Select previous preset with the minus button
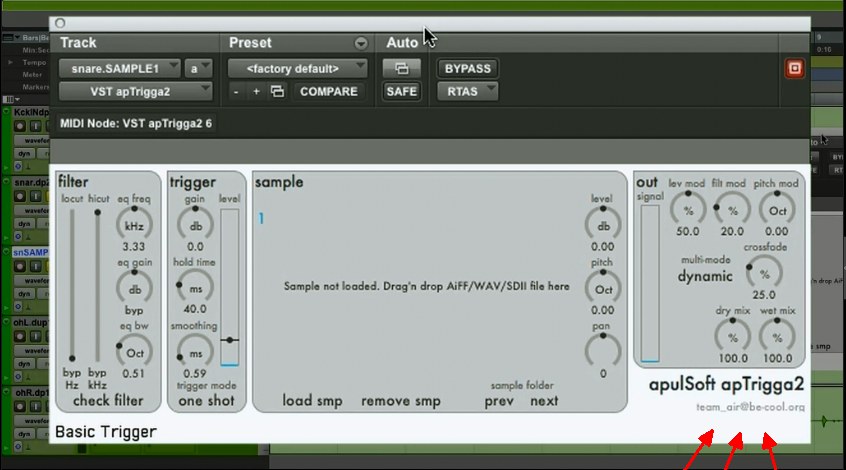Screen dimensions: 846x470 pyautogui.click(x=236, y=92)
